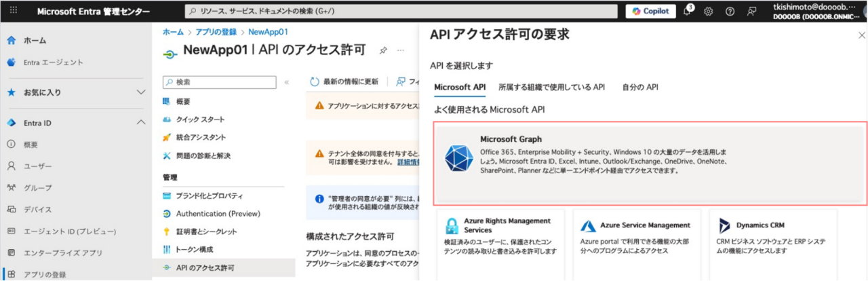Click the Copilot button
The image size is (868, 281).
(x=650, y=11)
